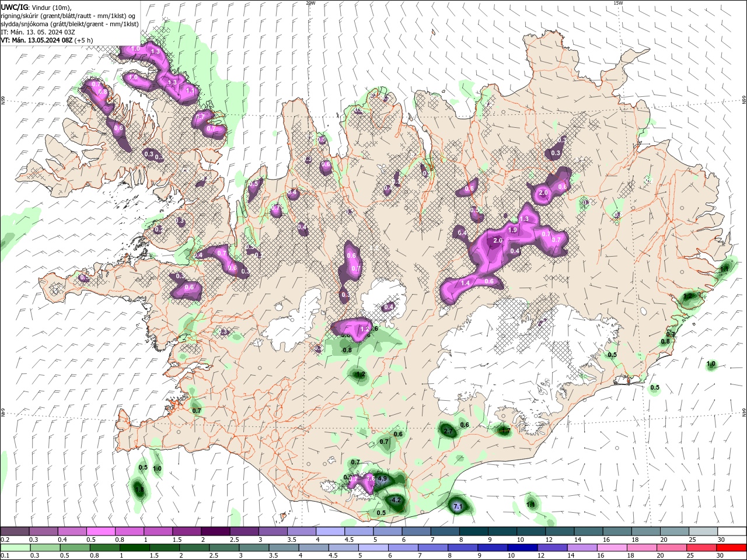Click the 'IT: Mán. 13. 05. 2024 03Z' line
The height and width of the screenshot is (560, 747).
[37, 32]
